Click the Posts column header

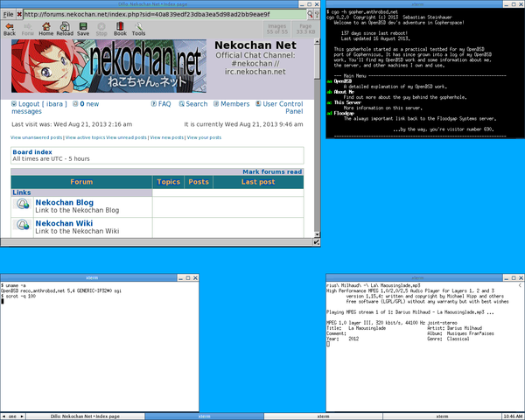(199, 182)
